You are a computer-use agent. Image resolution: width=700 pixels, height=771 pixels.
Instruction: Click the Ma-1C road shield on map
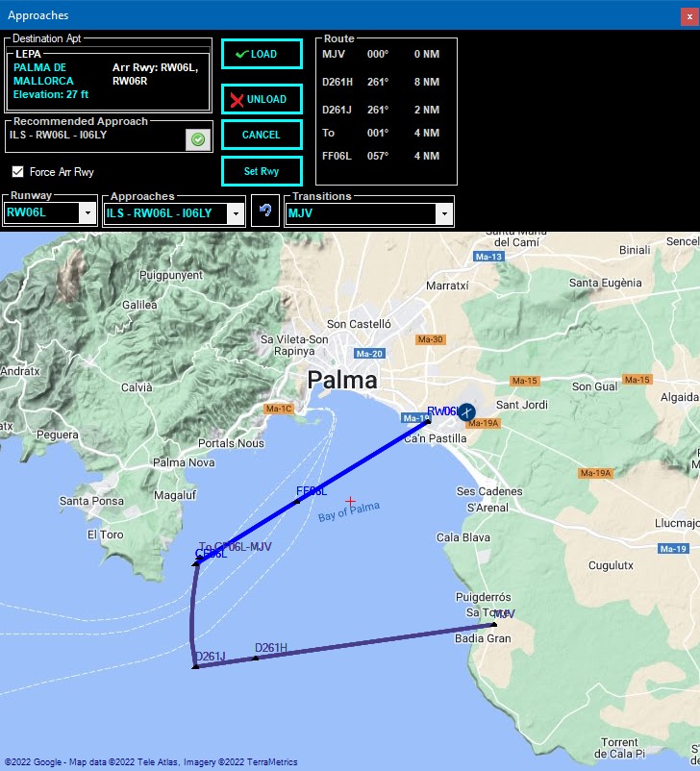(x=279, y=409)
